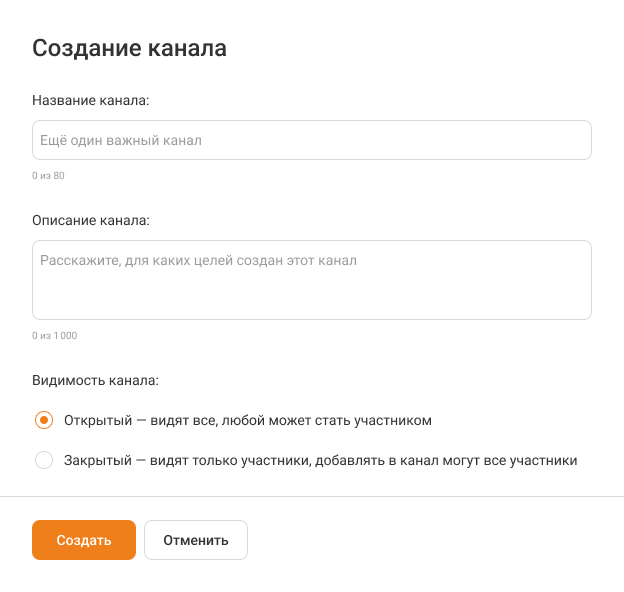
Task: Focus the channel name input field
Action: click(311, 141)
